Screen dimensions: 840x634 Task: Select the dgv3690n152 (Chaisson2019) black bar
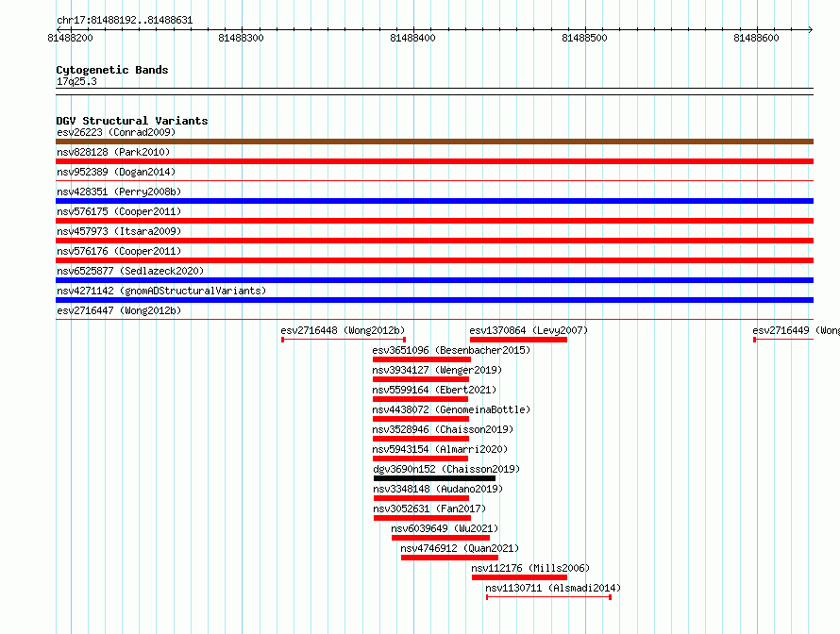point(434,478)
